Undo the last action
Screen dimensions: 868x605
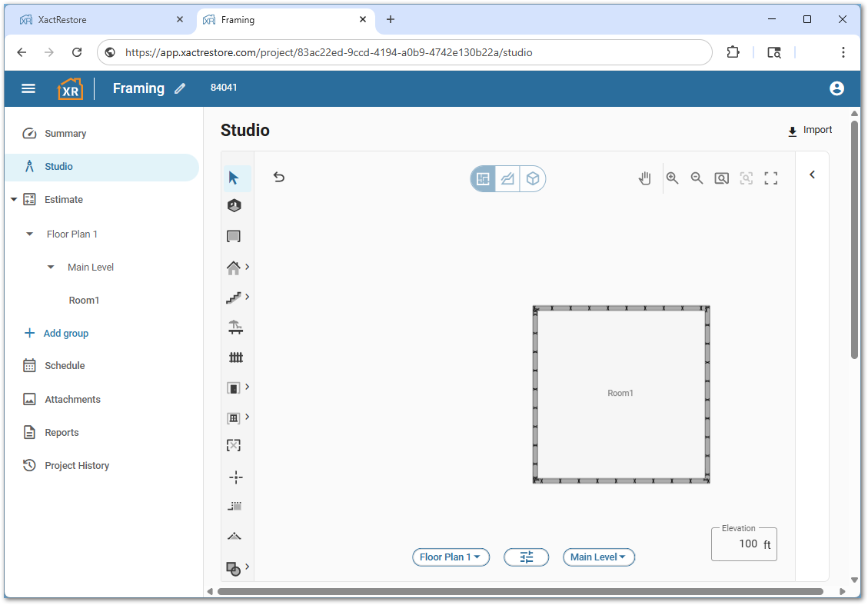pos(278,177)
